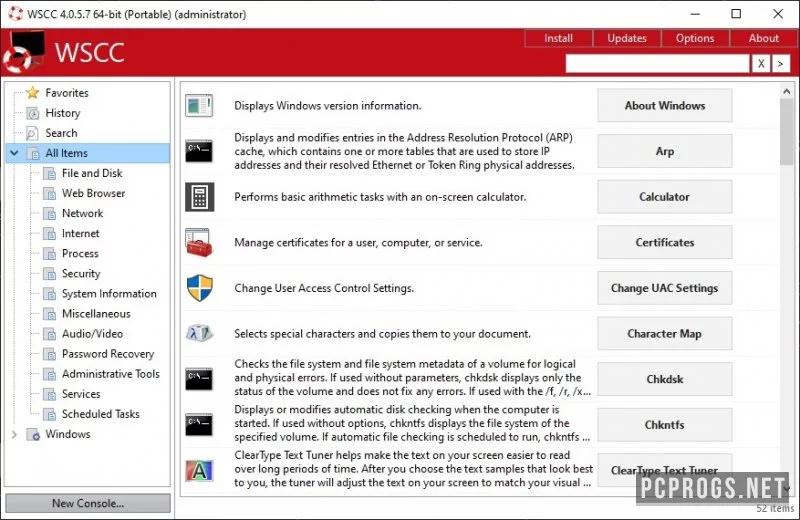Viewport: 800px width, 520px height.
Task: Click the Chkntfs command prompt icon
Action: (199, 425)
